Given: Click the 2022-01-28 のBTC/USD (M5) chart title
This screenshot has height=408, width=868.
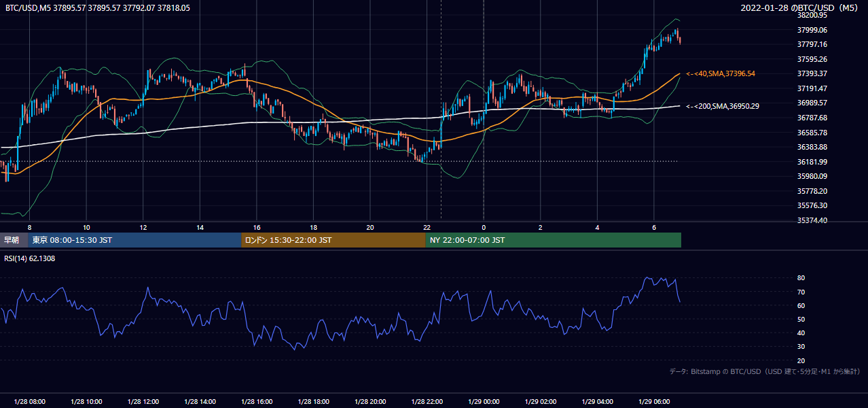Looking at the screenshot, I should [x=799, y=7].
